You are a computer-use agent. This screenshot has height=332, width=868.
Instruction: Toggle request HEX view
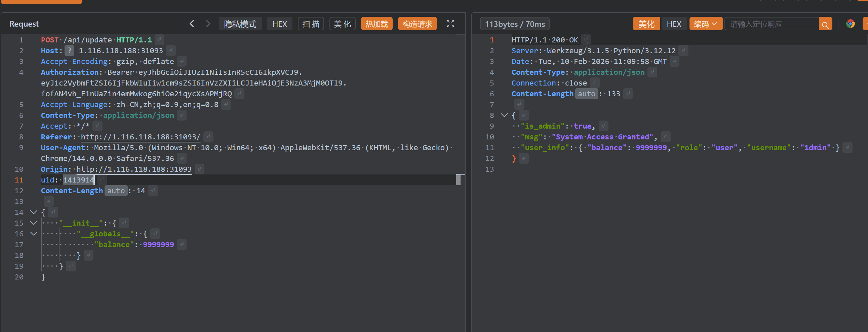pos(279,24)
